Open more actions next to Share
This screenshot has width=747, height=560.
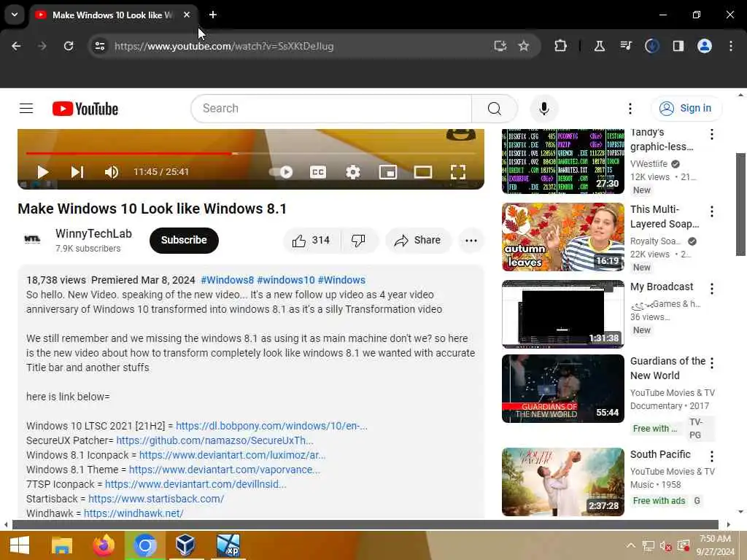click(471, 241)
